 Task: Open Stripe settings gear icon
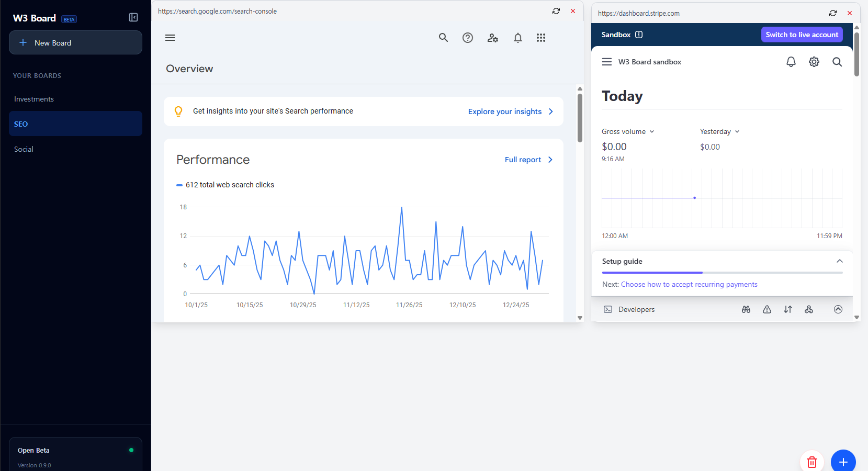(x=814, y=62)
